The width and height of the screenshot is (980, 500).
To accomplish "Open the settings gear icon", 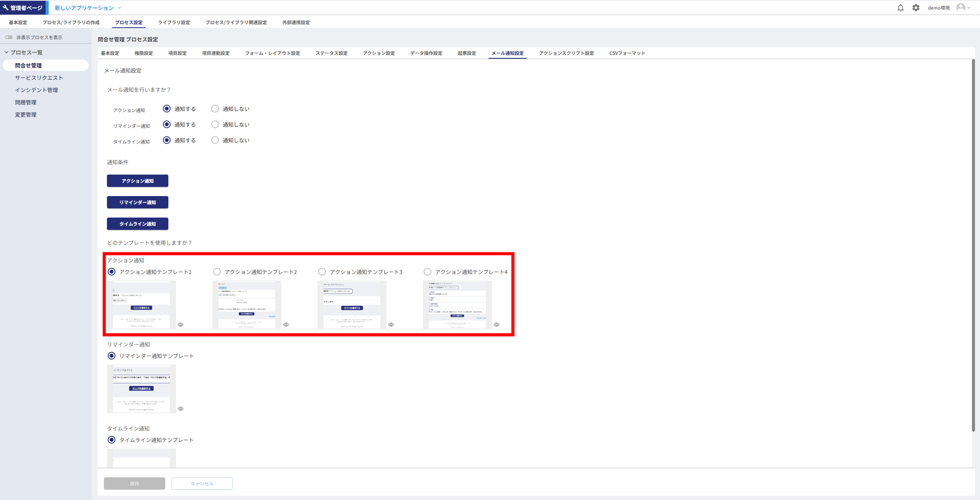I will (x=916, y=8).
